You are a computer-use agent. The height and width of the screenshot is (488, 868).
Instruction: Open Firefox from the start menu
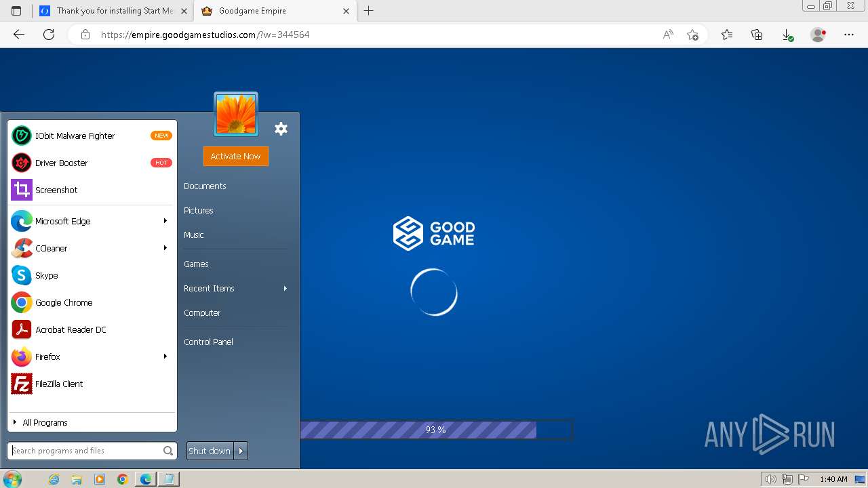[92, 357]
